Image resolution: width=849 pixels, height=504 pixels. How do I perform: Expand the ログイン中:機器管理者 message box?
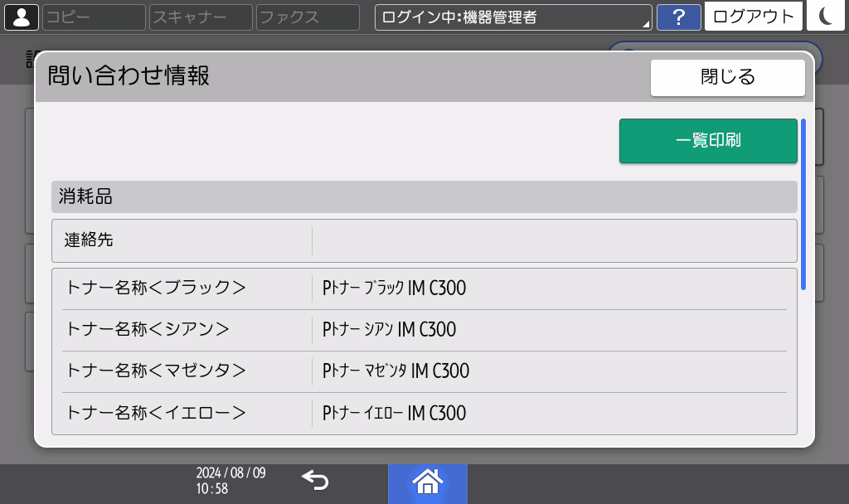click(x=512, y=17)
